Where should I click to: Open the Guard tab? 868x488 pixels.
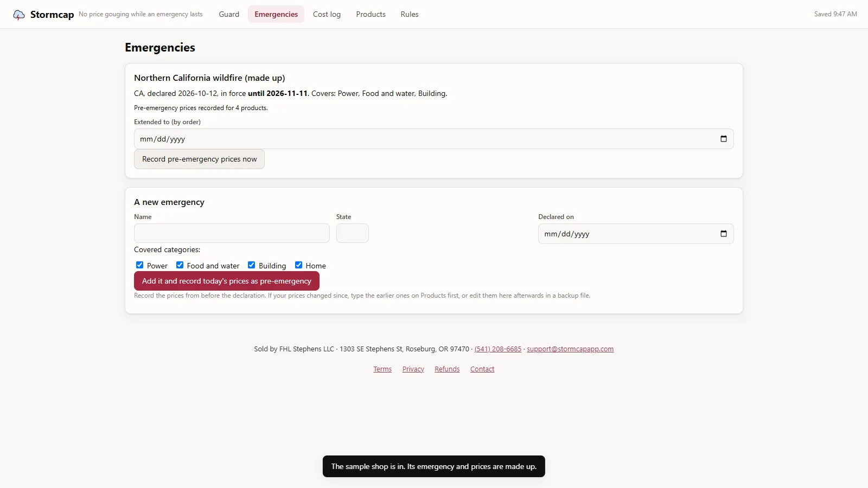pos(229,14)
